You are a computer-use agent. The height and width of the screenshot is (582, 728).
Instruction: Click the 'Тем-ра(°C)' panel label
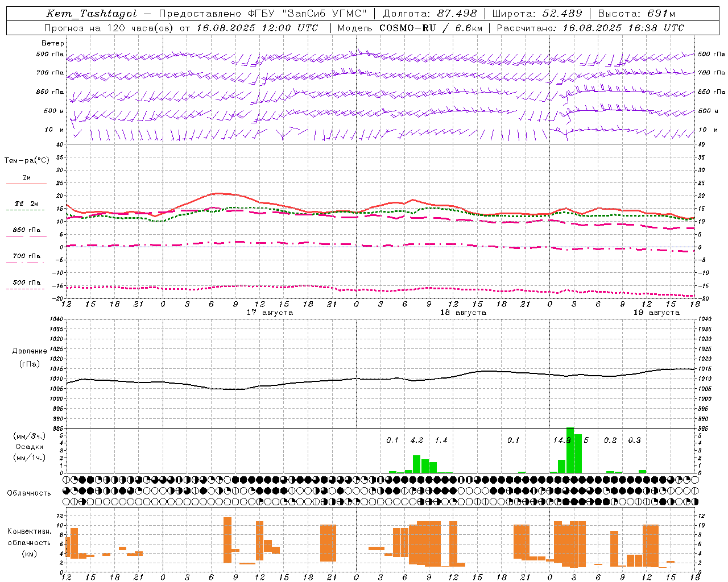point(27,161)
